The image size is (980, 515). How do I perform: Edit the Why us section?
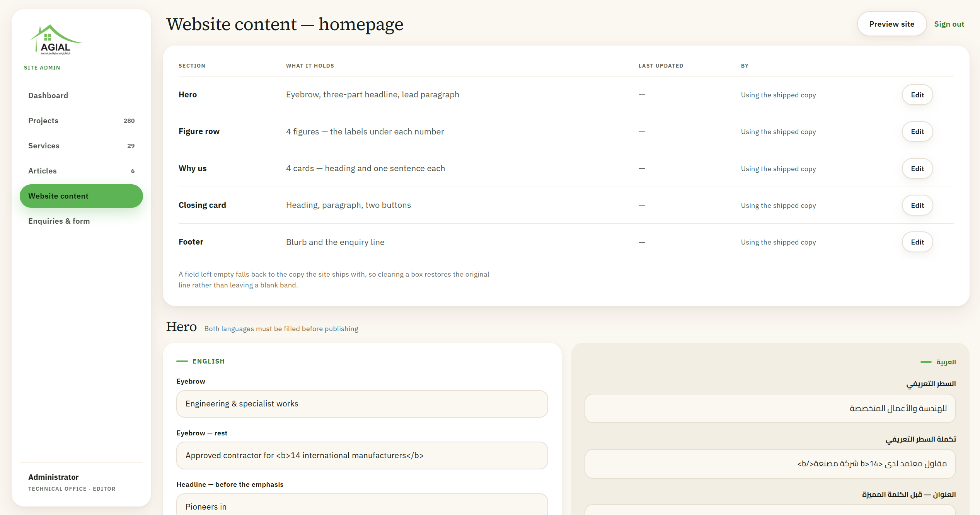click(x=917, y=168)
